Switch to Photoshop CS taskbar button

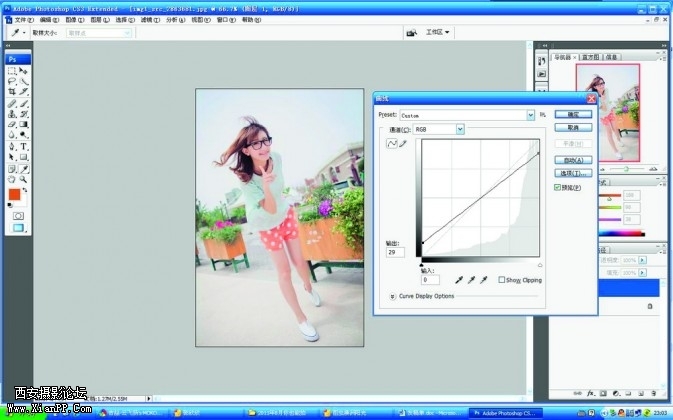pyautogui.click(x=505, y=413)
